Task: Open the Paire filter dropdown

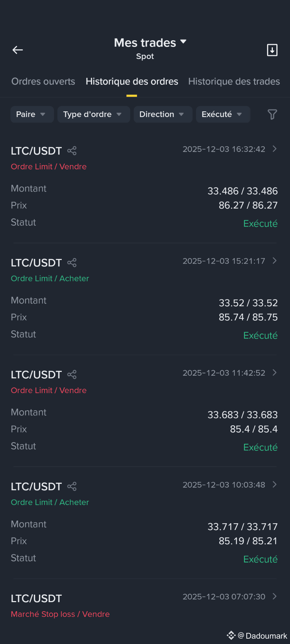Action: (32, 114)
